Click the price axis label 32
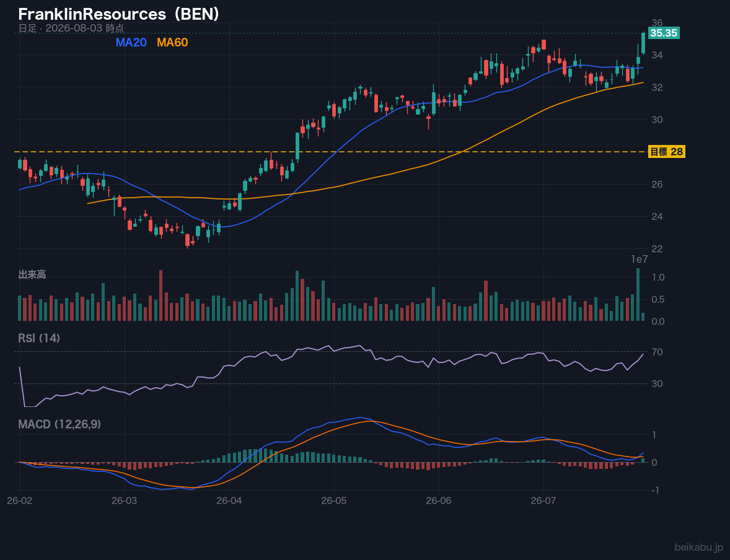The height and width of the screenshot is (560, 730). coord(657,87)
